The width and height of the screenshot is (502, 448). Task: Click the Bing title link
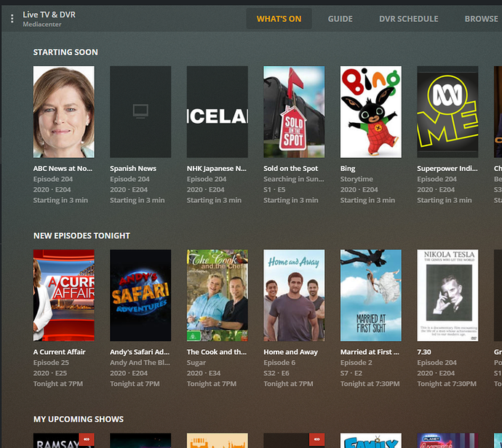(x=348, y=168)
